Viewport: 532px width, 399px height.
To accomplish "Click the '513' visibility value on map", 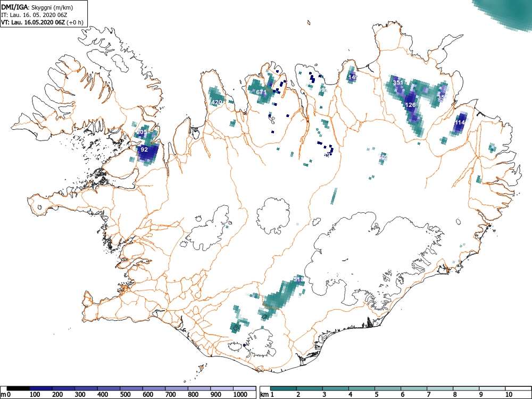I will tap(298, 279).
